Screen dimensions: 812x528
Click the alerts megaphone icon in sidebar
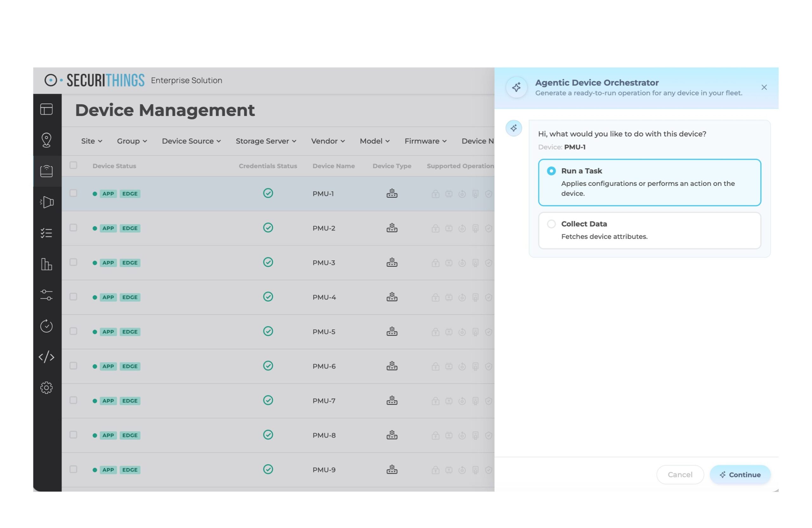pyautogui.click(x=47, y=202)
